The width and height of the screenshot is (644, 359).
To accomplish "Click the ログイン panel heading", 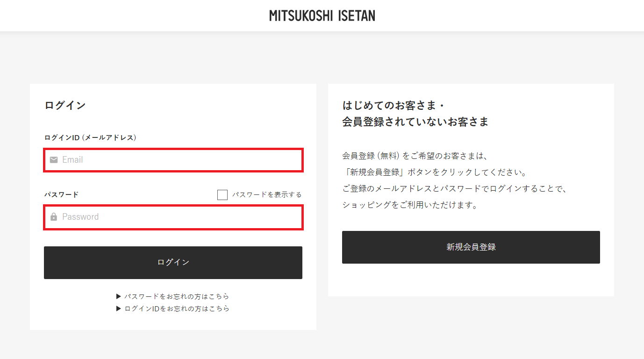I will [65, 105].
